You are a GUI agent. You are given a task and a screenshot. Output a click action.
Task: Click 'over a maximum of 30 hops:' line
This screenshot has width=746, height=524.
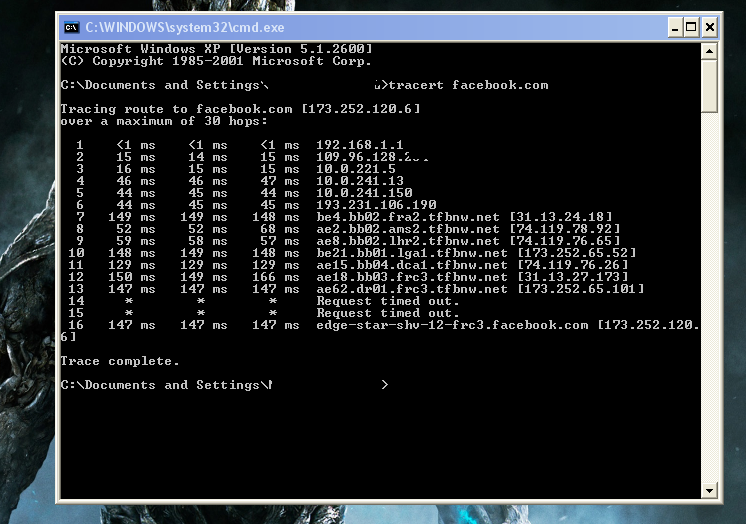(x=164, y=121)
